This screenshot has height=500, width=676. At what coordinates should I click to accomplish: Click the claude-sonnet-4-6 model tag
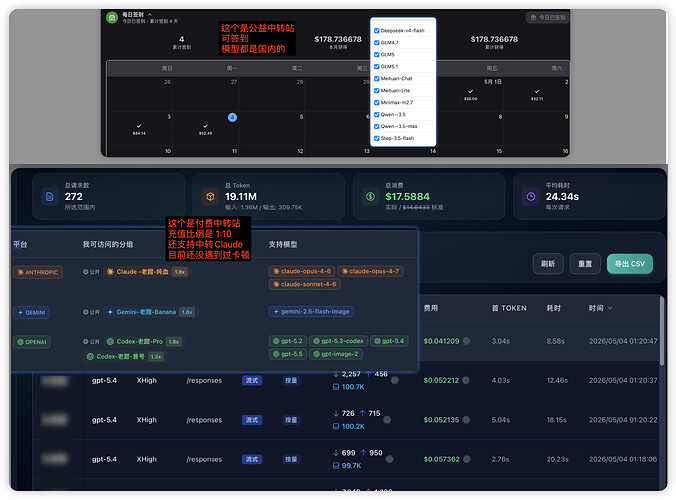pos(305,284)
